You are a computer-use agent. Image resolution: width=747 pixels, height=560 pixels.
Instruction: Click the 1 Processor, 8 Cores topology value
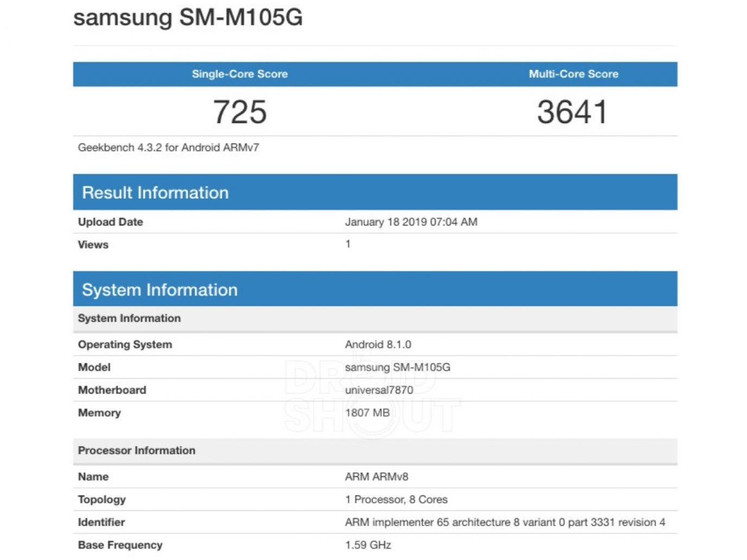click(396, 500)
